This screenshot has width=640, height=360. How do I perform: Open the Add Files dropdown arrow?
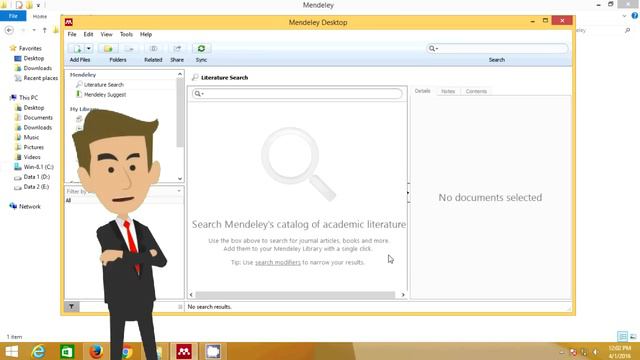89,49
